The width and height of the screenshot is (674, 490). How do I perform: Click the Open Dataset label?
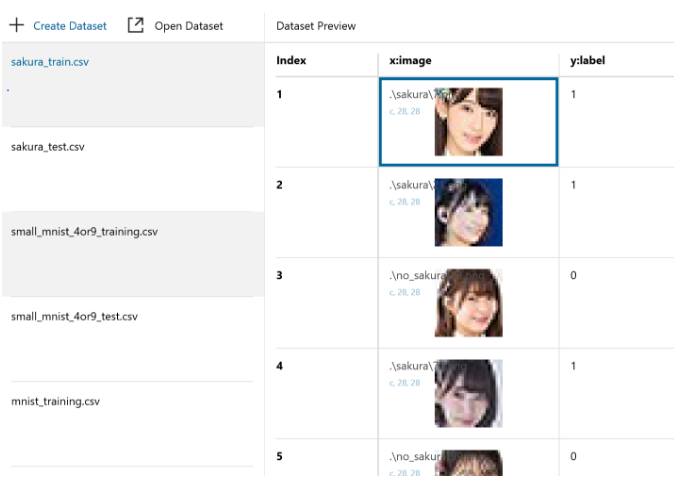[x=188, y=26]
